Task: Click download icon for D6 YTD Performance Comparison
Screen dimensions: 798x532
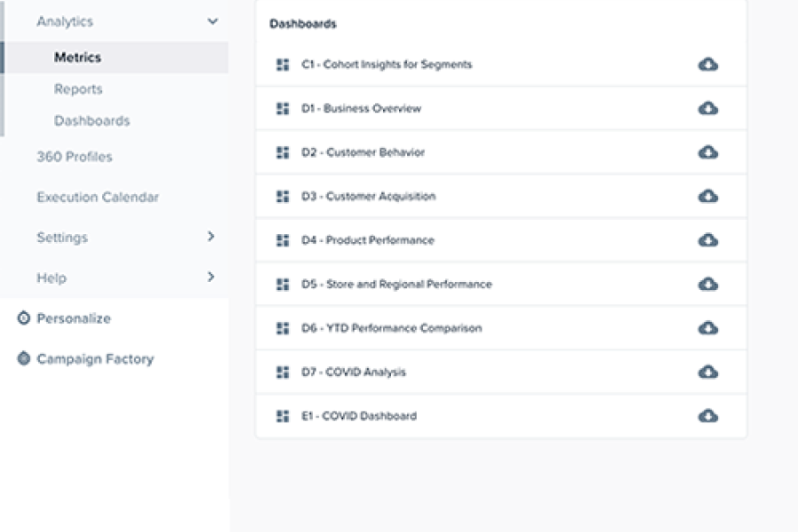Action: point(708,328)
